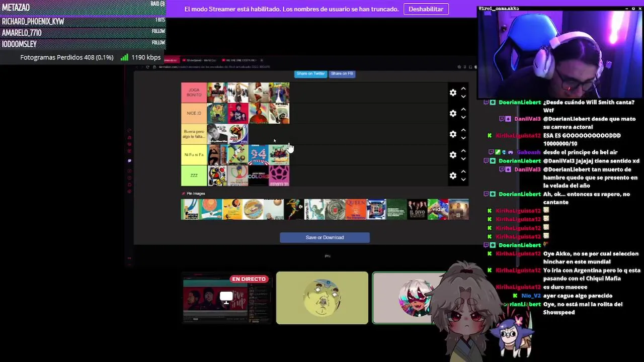644x362 pixels.
Task: Click AMARELO_7710 in the follow list
Action: 22,33
